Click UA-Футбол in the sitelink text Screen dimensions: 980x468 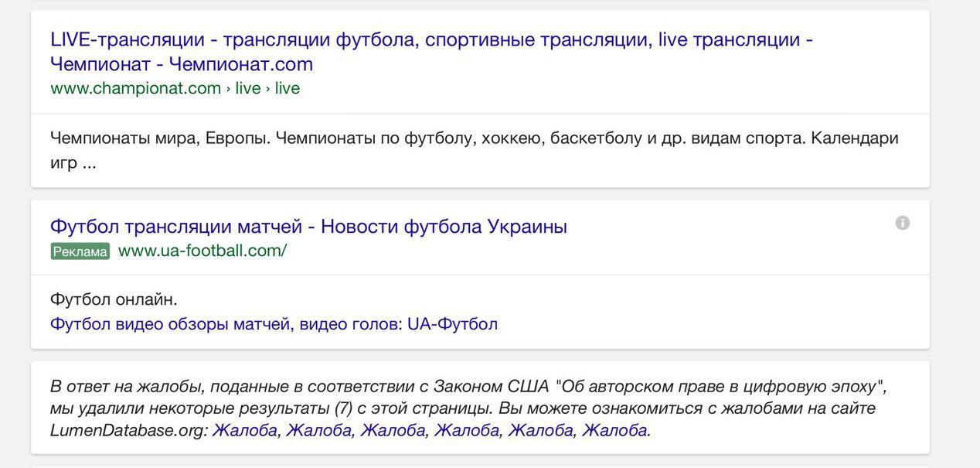tap(453, 322)
